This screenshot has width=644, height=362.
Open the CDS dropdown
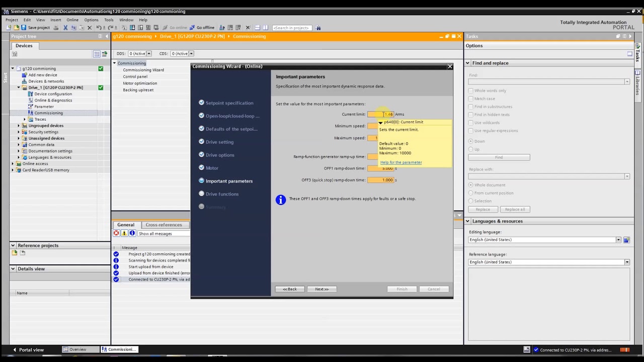point(191,54)
